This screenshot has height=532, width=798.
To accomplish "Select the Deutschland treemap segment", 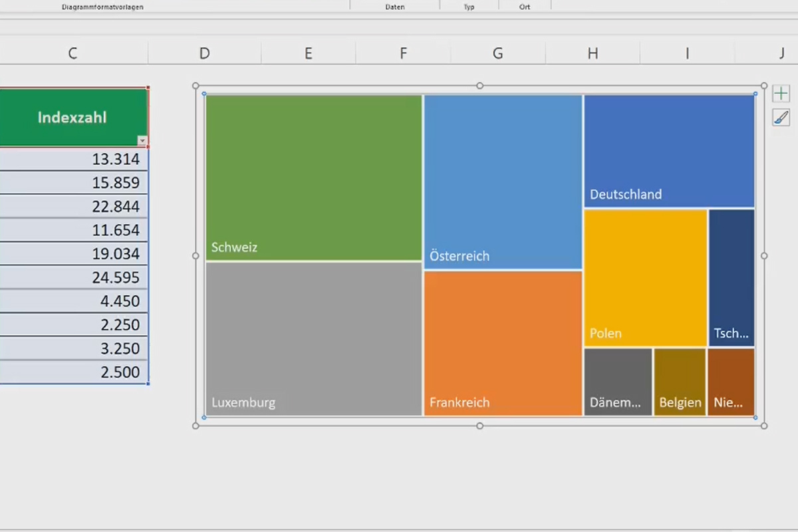I will (668, 150).
